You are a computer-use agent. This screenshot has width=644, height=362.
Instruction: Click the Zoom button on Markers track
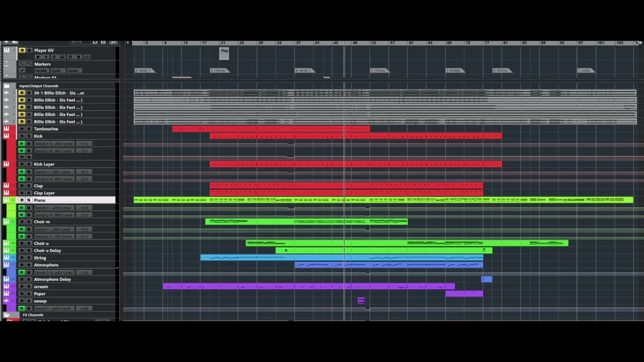74,70
